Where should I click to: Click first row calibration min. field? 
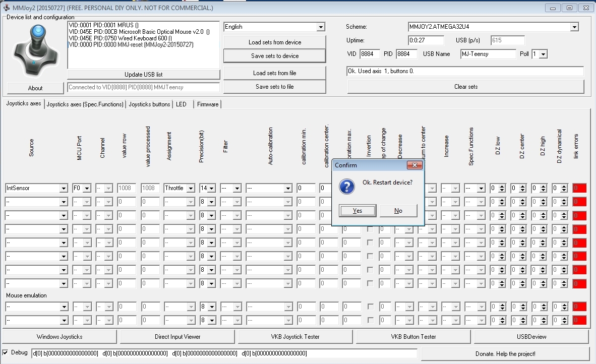click(x=306, y=188)
